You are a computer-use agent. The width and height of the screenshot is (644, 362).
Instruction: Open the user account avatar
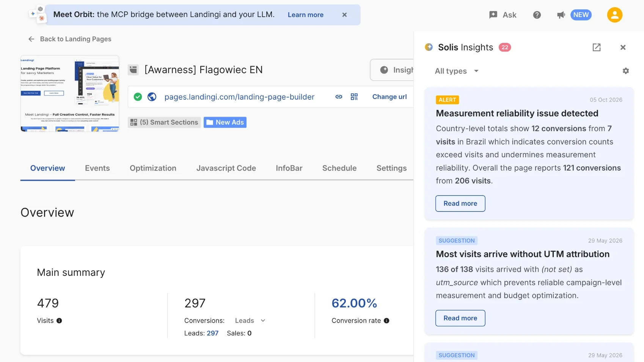tap(614, 15)
